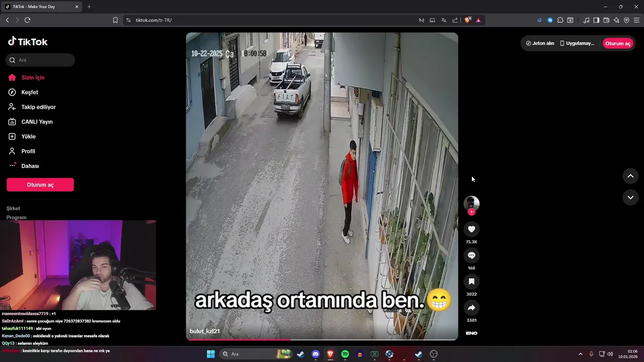
Task: Click Jeton alın link
Action: [540, 43]
